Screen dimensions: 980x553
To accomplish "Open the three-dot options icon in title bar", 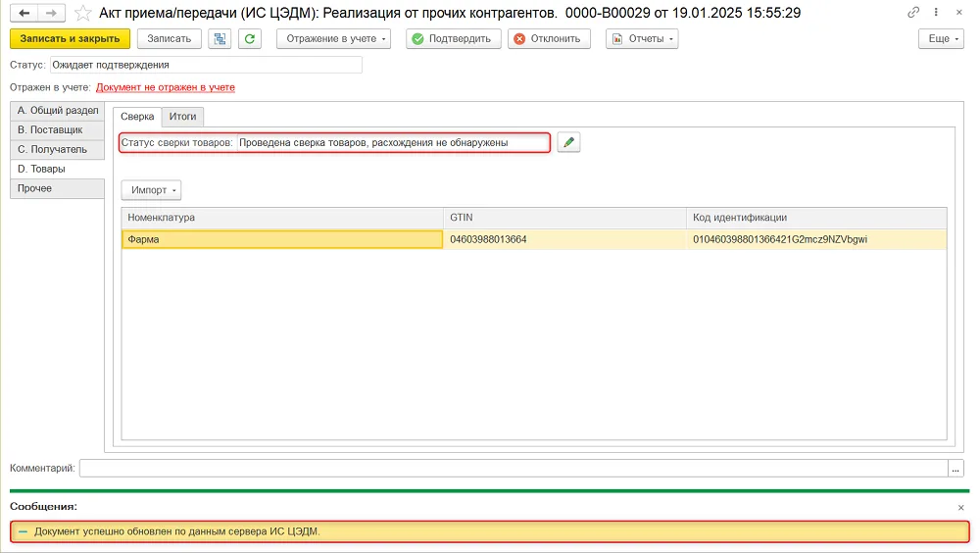I will coord(936,12).
